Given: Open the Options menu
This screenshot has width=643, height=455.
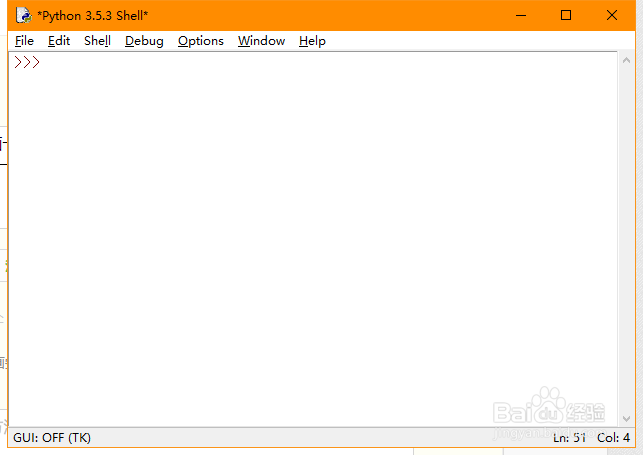Looking at the screenshot, I should (201, 41).
